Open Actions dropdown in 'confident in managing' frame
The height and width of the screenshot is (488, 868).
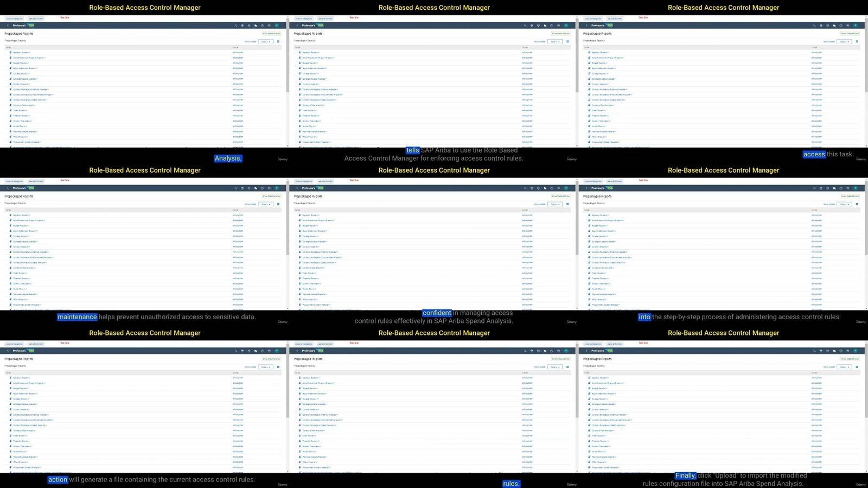pos(554,204)
